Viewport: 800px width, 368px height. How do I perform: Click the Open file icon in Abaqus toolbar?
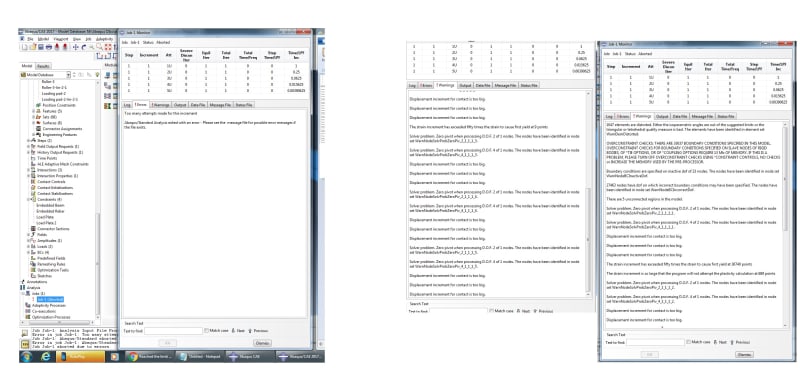coord(33,47)
